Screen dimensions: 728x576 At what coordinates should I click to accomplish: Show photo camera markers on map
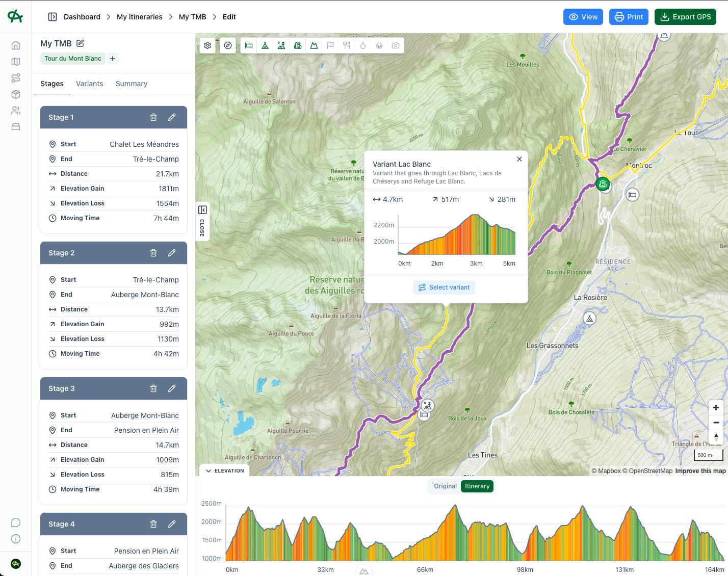click(396, 45)
